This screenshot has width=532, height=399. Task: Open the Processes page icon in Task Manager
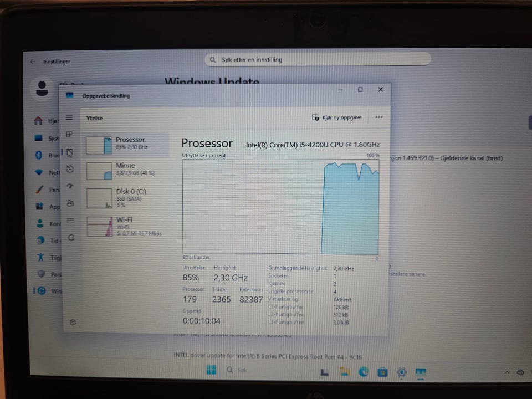[x=69, y=134]
